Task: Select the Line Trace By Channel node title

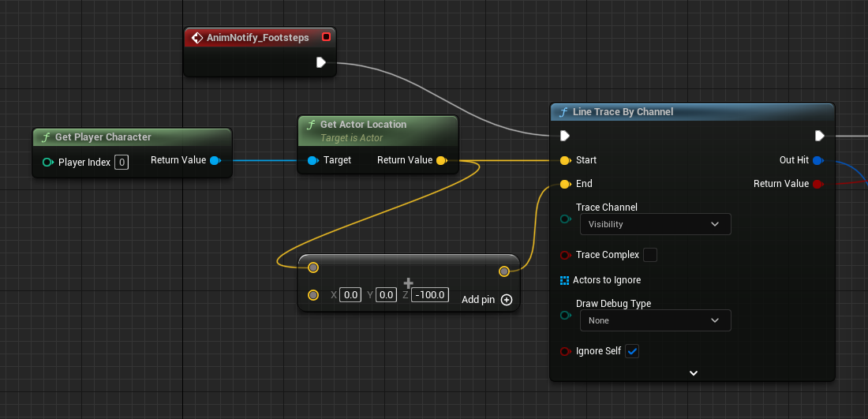Action: (623, 112)
